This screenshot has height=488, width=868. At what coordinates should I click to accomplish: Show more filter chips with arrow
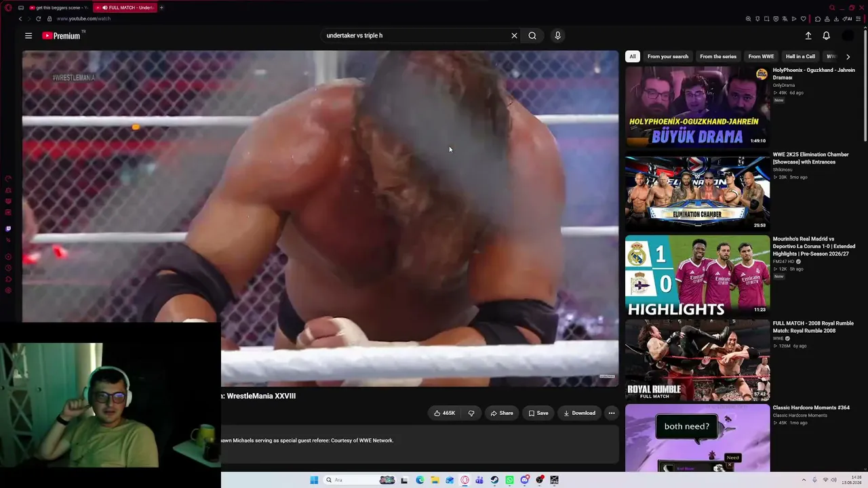coord(848,57)
